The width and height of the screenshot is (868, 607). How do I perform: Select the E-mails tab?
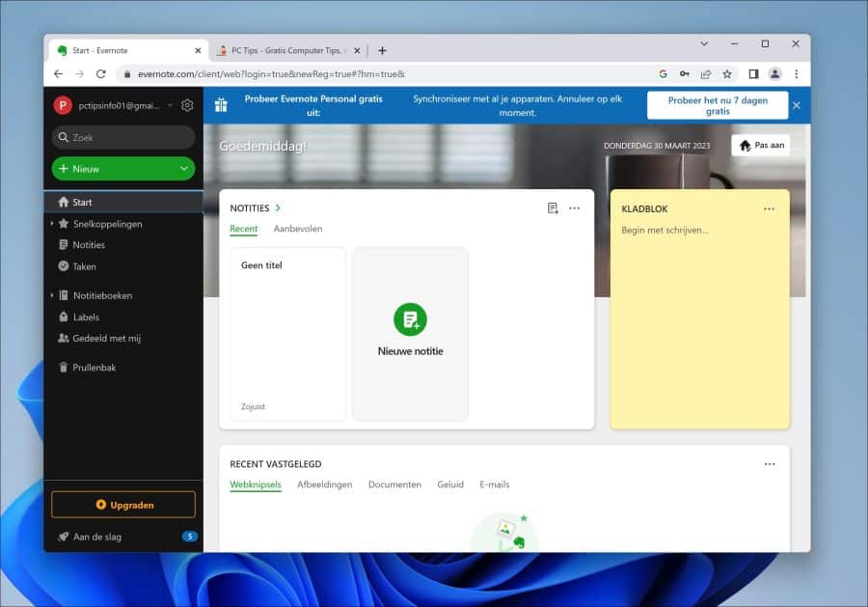495,484
